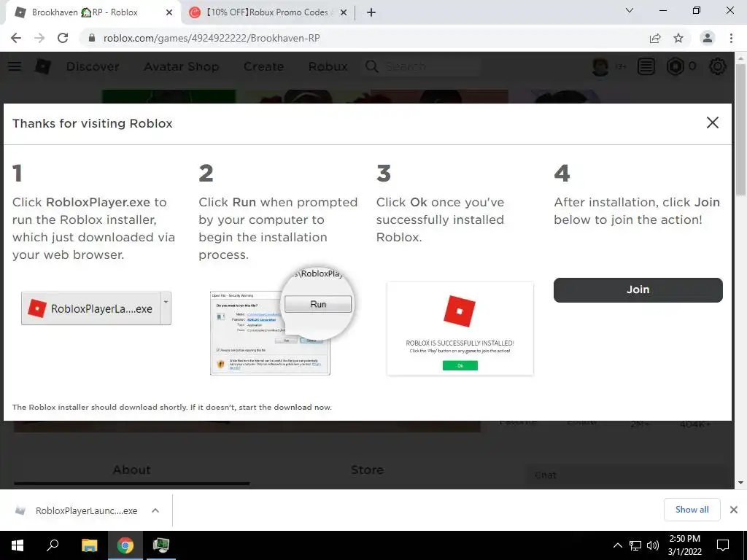This screenshot has width=747, height=560.
Task: Open Windows taskbar search
Action: 53,545
